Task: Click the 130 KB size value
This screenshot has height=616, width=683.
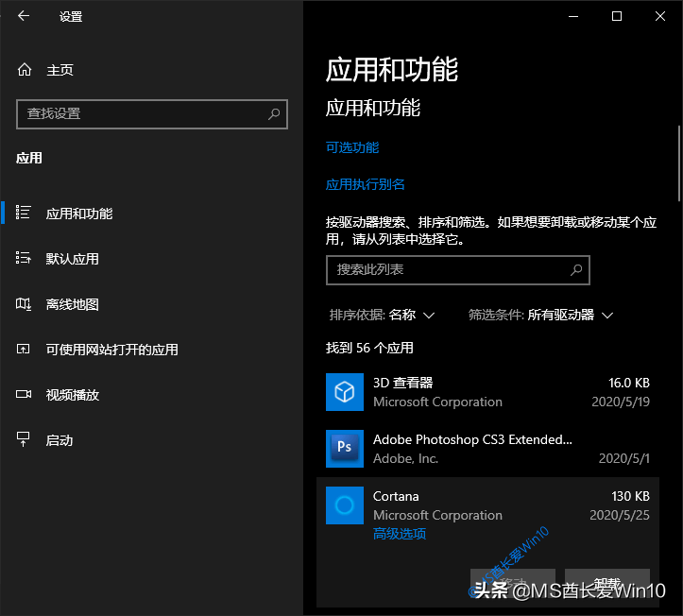Action: [630, 496]
